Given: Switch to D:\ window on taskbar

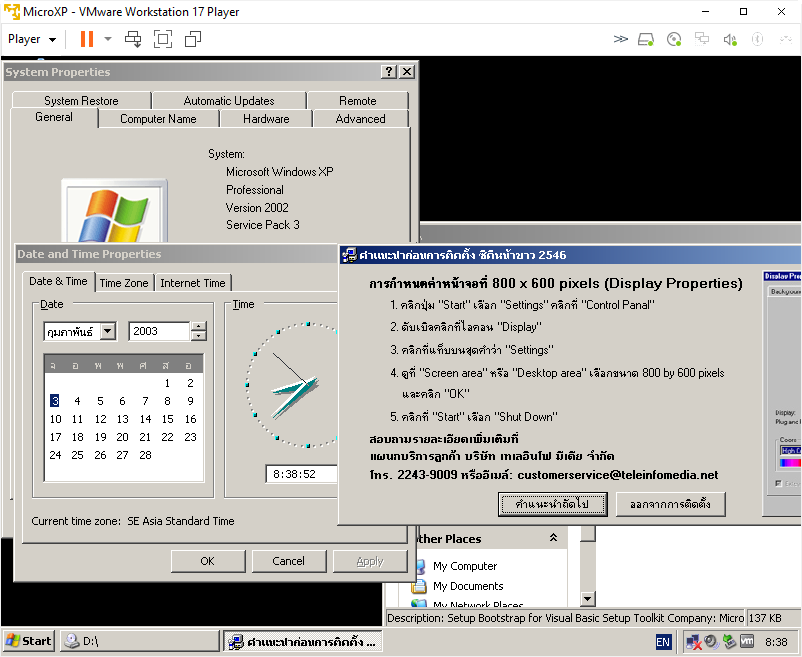Looking at the screenshot, I should point(140,641).
